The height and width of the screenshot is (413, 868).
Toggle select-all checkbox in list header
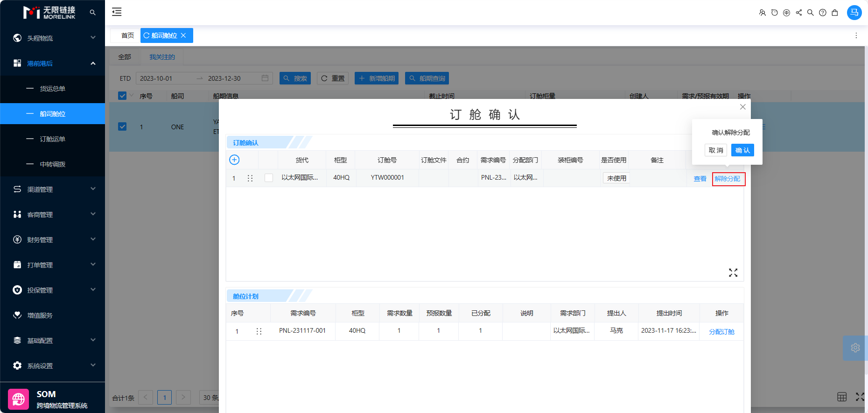(122, 96)
